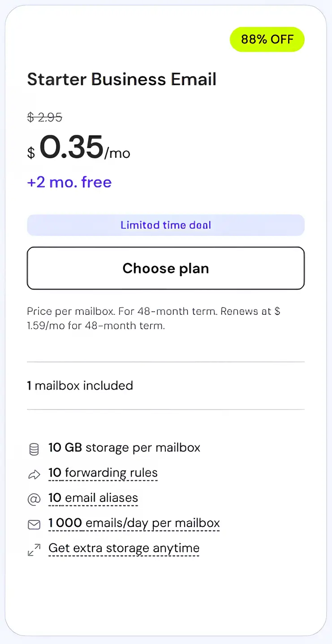Click the crossed-out $2.95 price
The width and height of the screenshot is (332, 644).
(x=44, y=117)
